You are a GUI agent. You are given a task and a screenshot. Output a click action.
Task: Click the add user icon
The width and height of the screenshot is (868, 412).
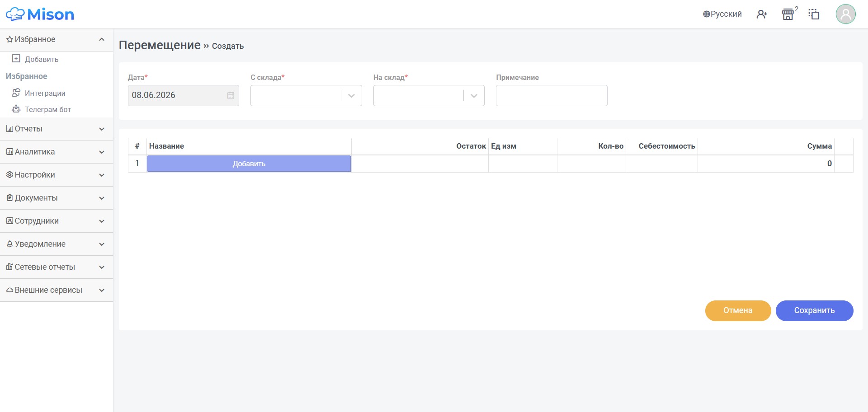(x=762, y=14)
